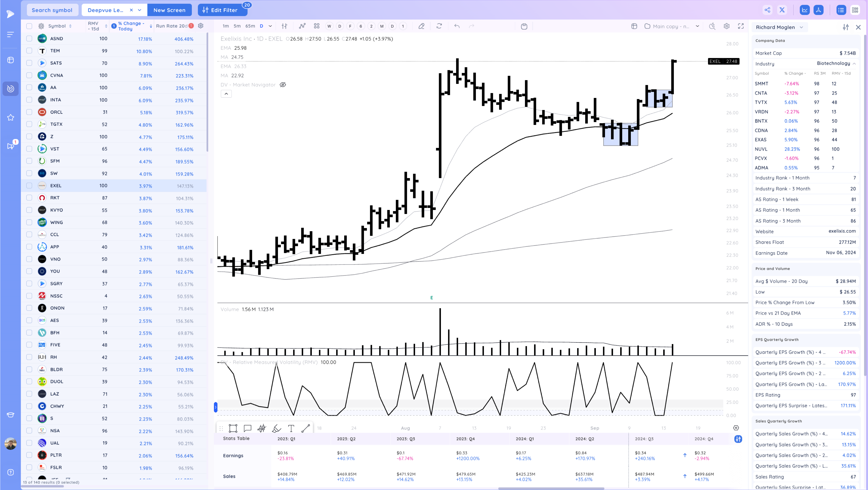The height and width of the screenshot is (490, 868).
Task: Open the chart settings gear icon
Action: [x=727, y=26]
